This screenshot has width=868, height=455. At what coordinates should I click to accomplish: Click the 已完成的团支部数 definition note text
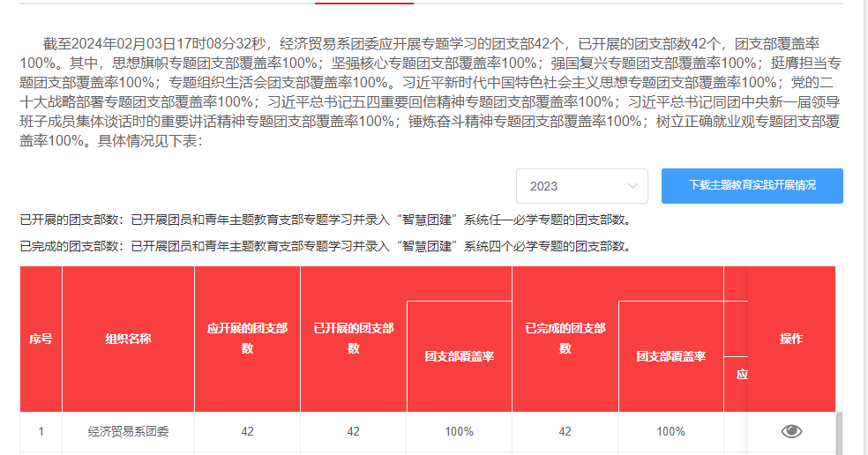(326, 246)
